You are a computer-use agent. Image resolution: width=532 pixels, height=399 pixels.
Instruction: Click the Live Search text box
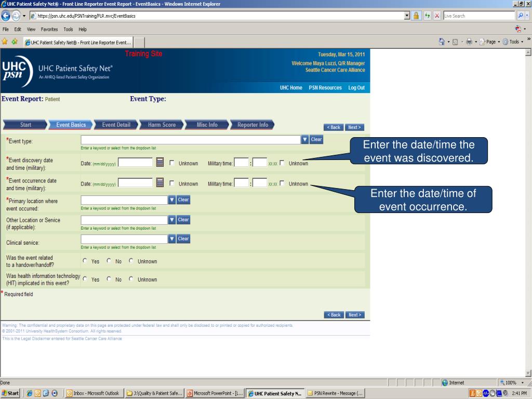coord(479,16)
